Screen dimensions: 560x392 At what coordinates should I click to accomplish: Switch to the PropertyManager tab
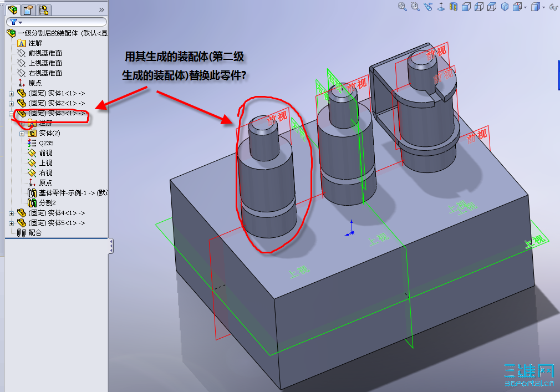click(28, 9)
